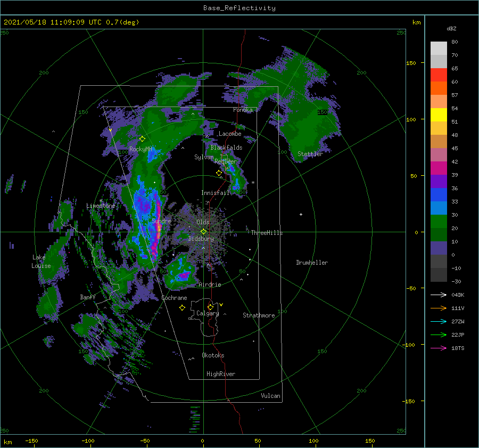Image resolution: width=479 pixels, height=448 pixels.
Task: Select the red 60-65 dBZ swatch
Action: point(439,75)
